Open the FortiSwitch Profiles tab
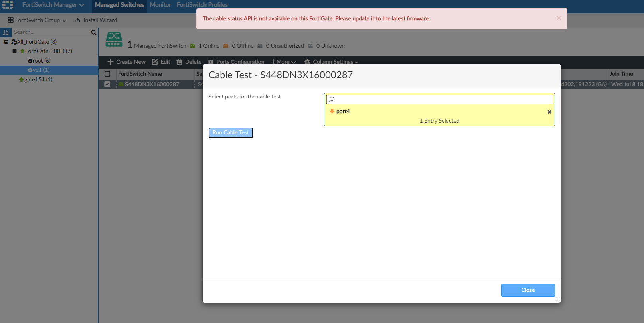 pyautogui.click(x=202, y=5)
